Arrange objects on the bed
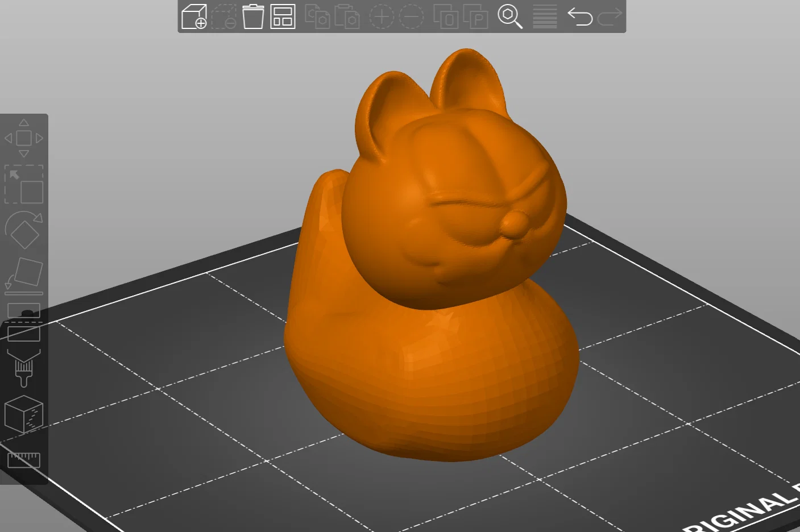Viewport: 800px width, 532px height. coord(283,16)
